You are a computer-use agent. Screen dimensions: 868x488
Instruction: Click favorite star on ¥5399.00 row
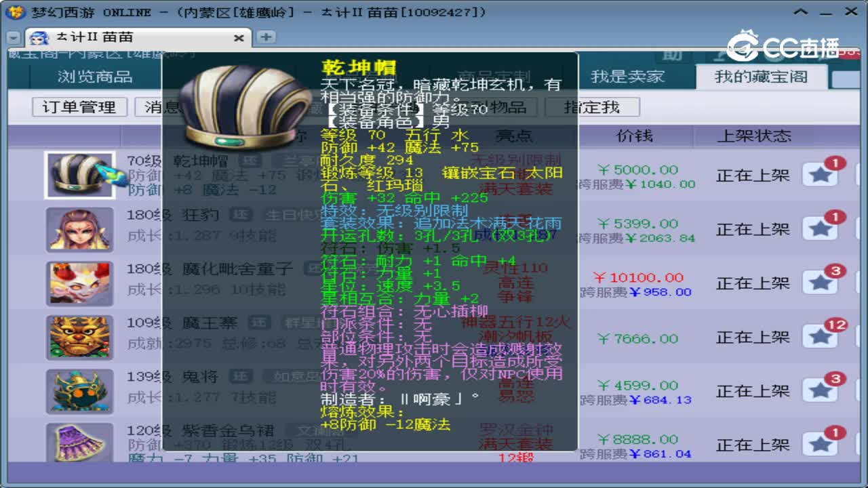coord(820,229)
